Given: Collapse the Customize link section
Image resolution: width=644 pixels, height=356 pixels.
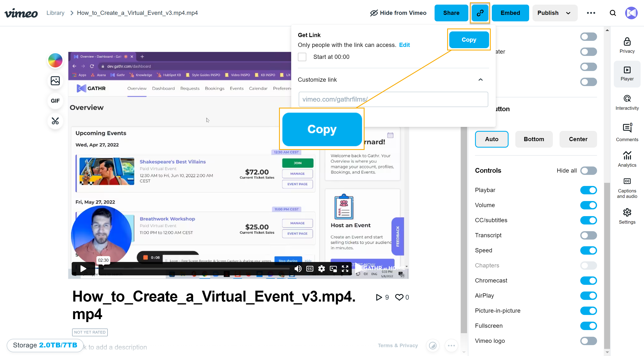Looking at the screenshot, I should point(480,80).
